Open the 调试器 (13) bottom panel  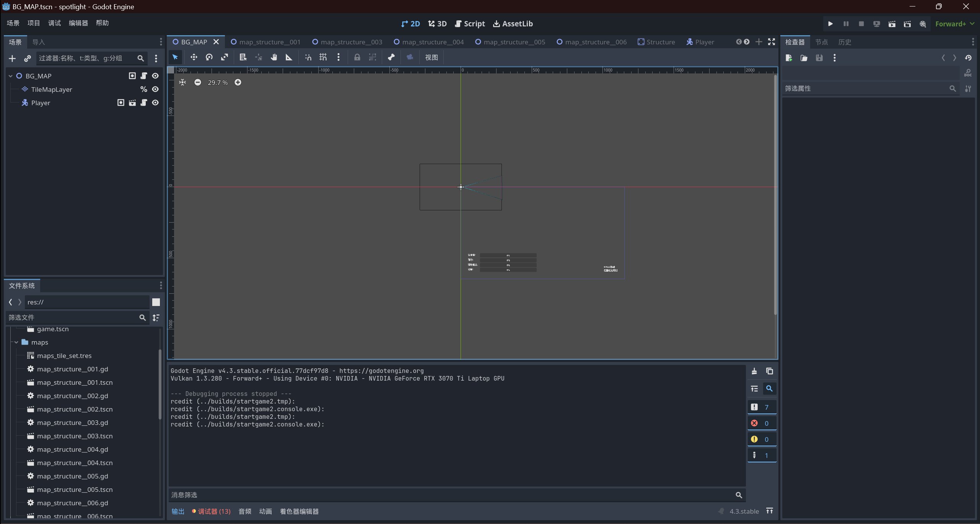(x=211, y=511)
